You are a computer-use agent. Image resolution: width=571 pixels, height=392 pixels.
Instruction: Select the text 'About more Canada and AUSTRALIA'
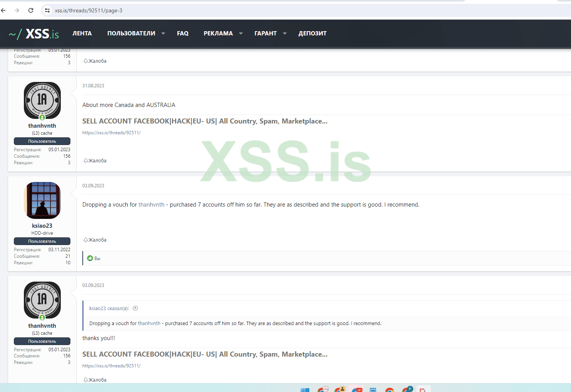(x=129, y=105)
